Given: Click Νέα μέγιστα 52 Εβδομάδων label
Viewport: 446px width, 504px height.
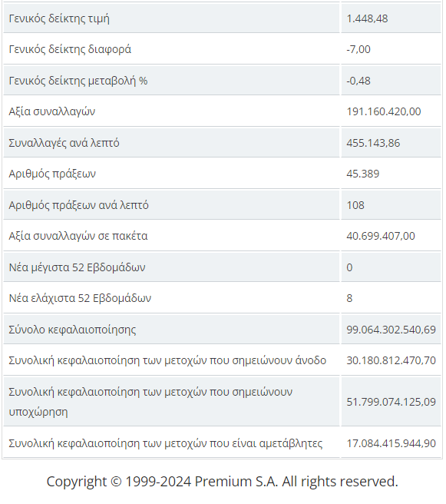Looking at the screenshot, I should [77, 267].
